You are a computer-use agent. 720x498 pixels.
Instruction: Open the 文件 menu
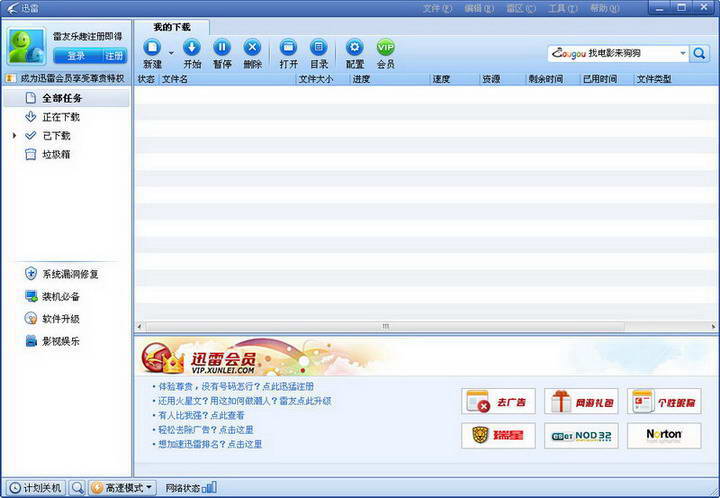point(437,8)
